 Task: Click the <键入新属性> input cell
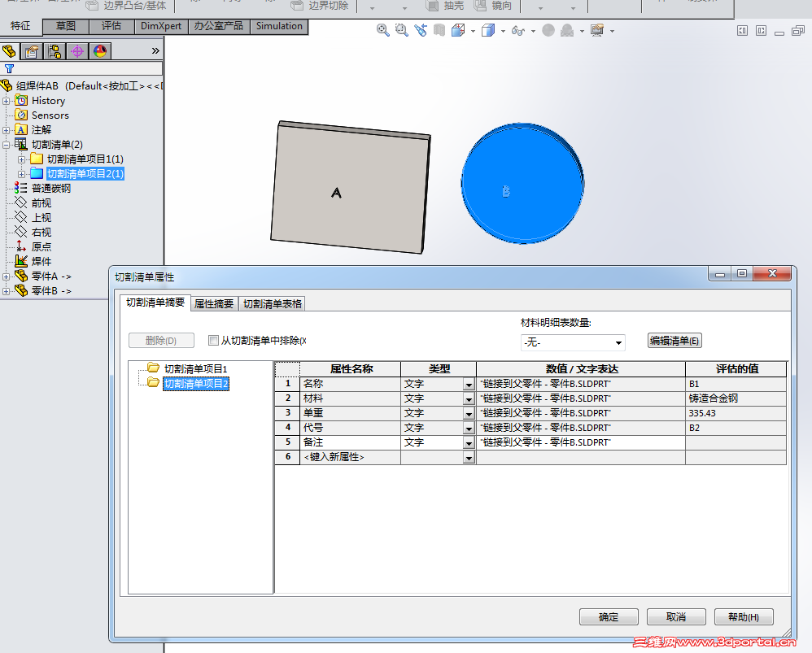[350, 457]
